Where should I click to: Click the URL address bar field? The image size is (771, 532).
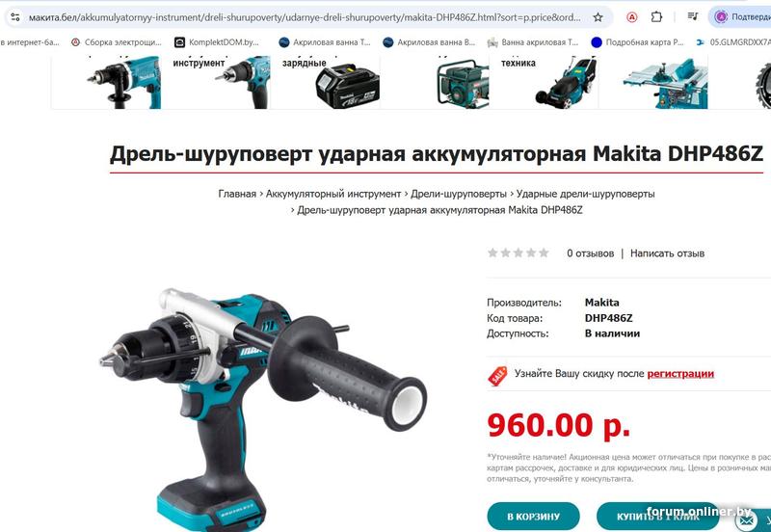(x=305, y=17)
